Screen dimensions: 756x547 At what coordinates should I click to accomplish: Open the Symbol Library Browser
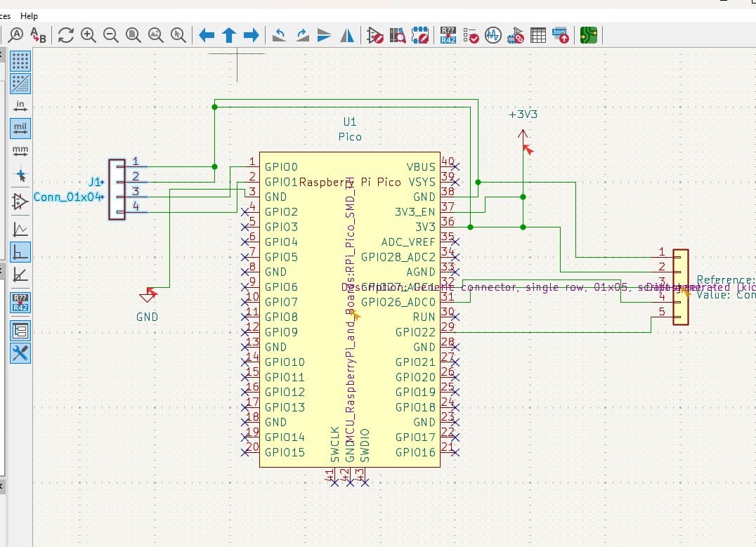(398, 35)
